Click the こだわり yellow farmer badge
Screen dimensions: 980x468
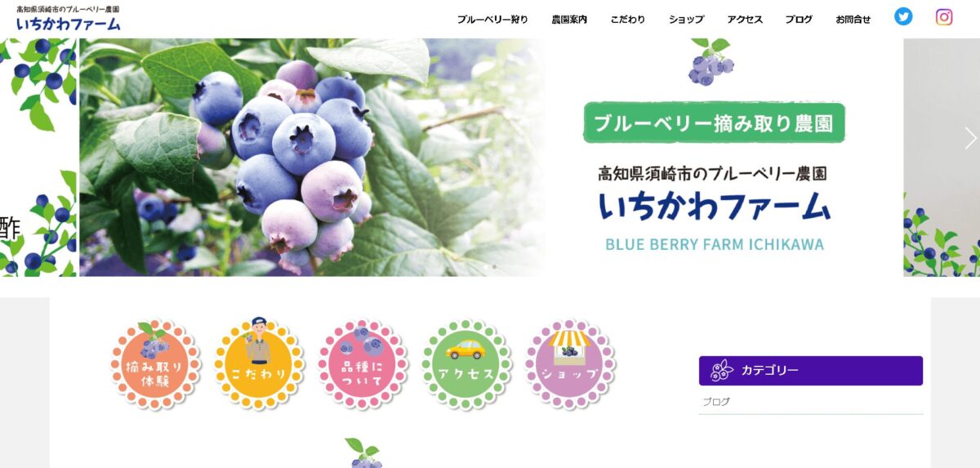tap(259, 363)
